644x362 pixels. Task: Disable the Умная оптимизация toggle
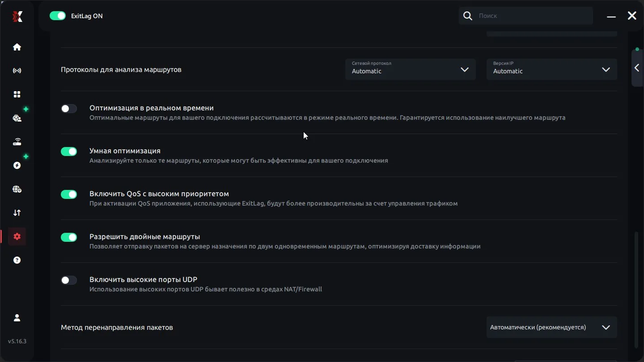point(69,152)
